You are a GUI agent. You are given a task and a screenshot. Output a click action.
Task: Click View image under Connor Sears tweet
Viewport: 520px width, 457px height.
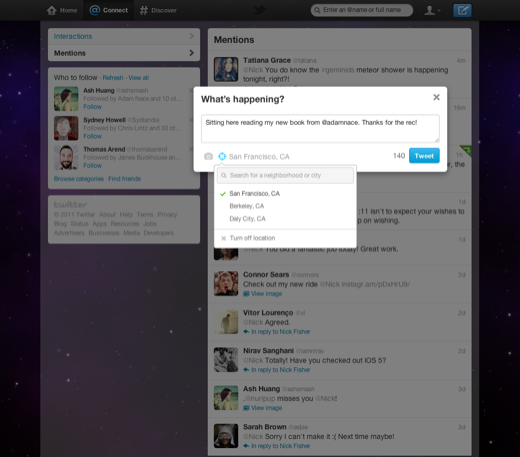click(x=263, y=294)
